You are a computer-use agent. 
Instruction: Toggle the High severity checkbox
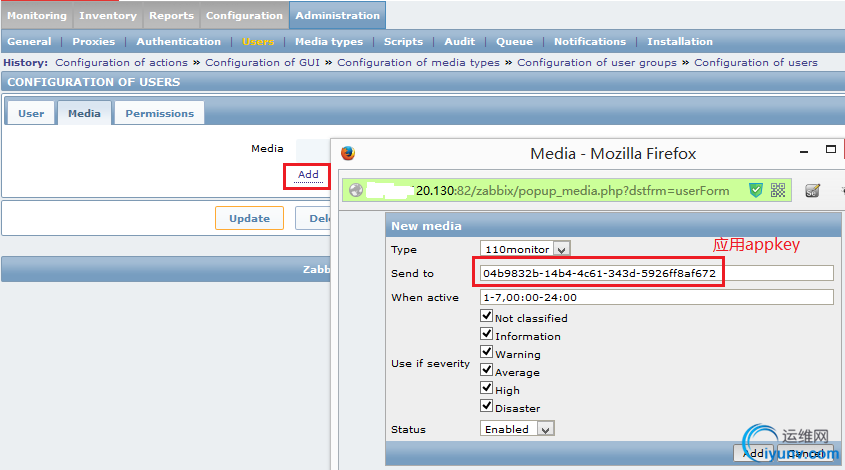[487, 388]
